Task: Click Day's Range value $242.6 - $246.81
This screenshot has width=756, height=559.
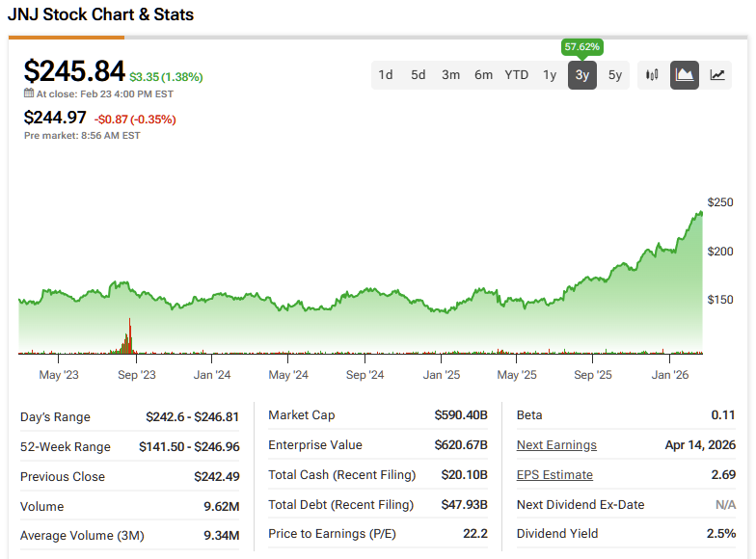Action: coord(193,416)
